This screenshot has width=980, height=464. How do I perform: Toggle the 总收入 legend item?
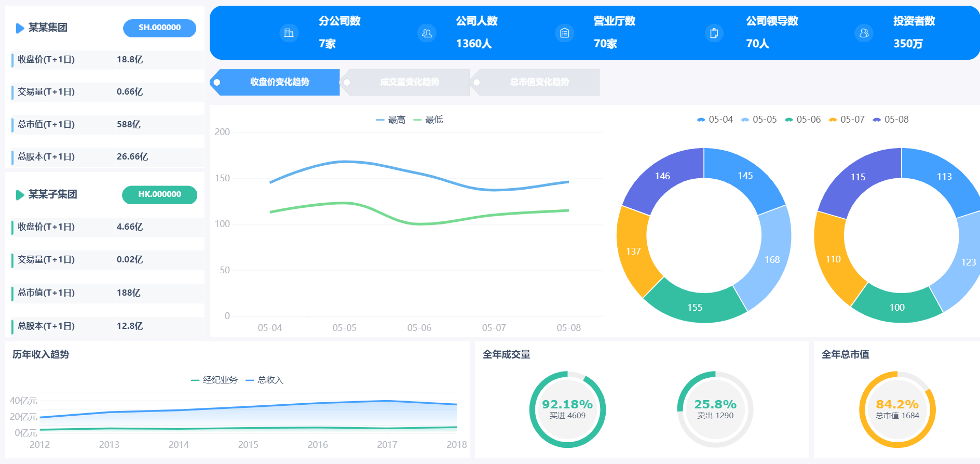pyautogui.click(x=265, y=380)
